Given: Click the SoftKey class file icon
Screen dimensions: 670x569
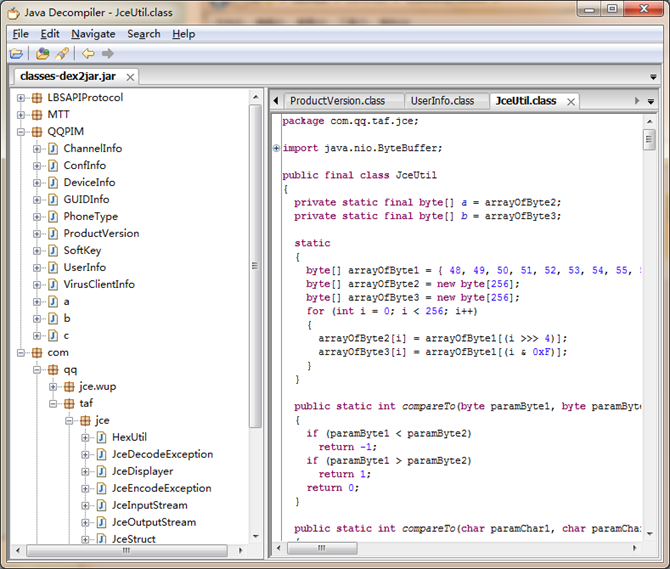Looking at the screenshot, I should pyautogui.click(x=53, y=251).
